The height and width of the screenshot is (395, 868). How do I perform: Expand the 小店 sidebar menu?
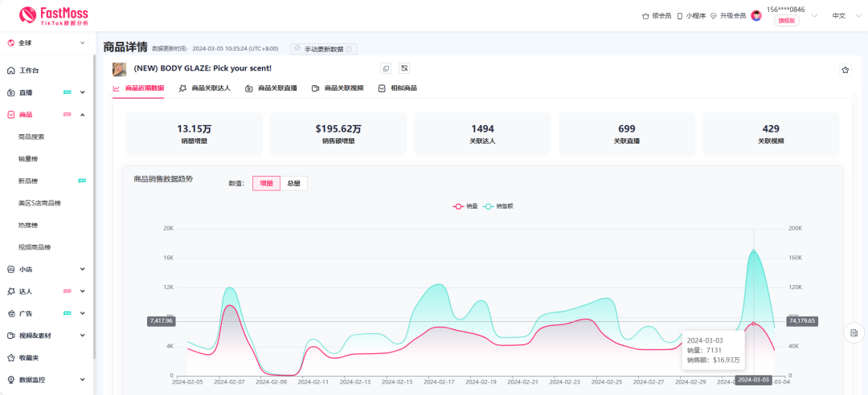47,269
